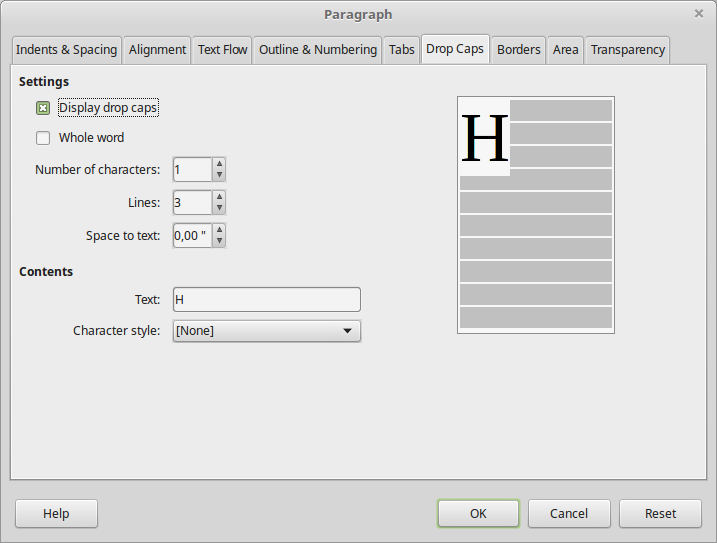Confirm with the OK button
717x543 pixels.
(x=478, y=514)
